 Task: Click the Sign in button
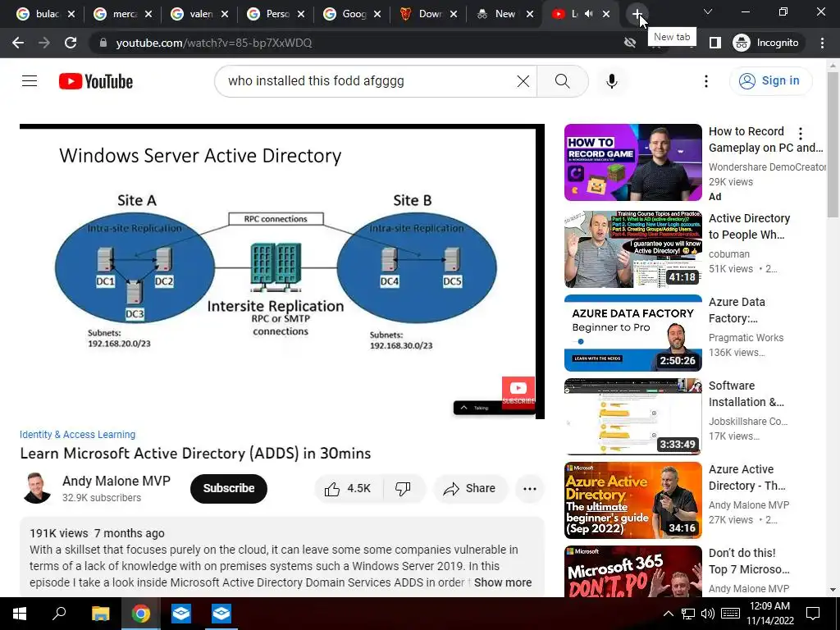coord(770,81)
